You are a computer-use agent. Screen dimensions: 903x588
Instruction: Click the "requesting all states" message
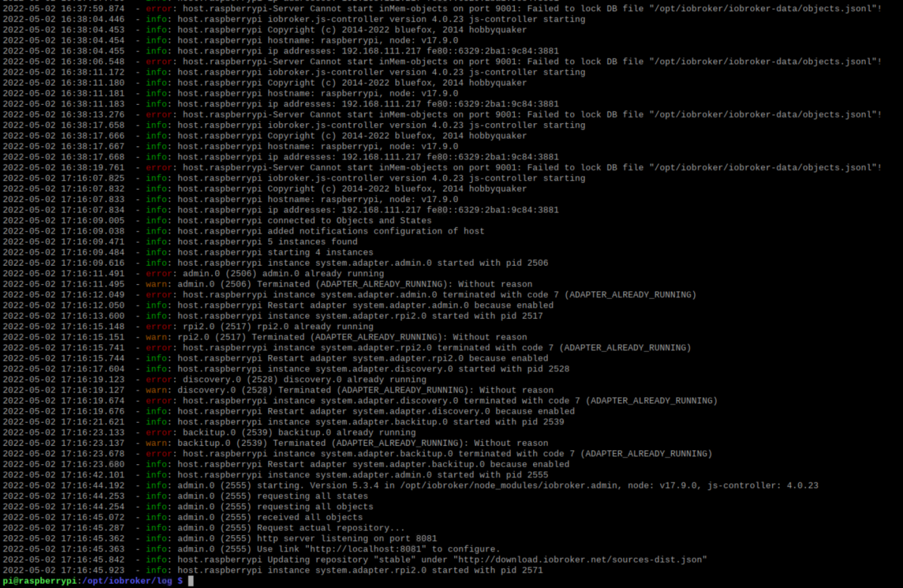[312, 496]
